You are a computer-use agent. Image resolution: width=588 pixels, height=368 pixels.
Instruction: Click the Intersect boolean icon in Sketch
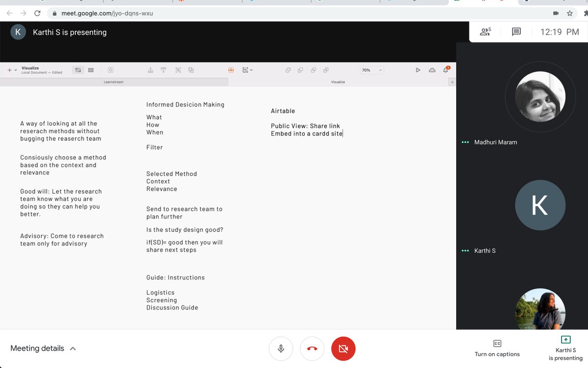coord(313,70)
